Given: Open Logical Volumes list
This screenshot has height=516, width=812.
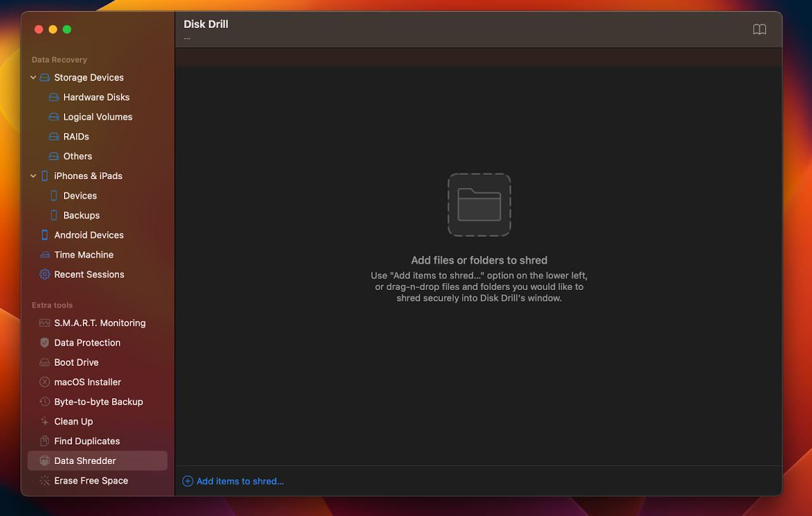Looking at the screenshot, I should click(97, 116).
